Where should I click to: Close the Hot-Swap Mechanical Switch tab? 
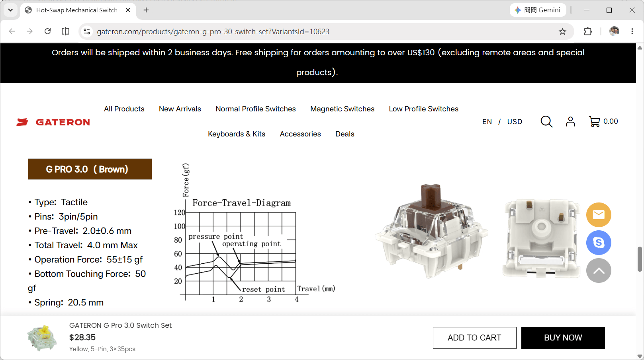click(x=128, y=10)
